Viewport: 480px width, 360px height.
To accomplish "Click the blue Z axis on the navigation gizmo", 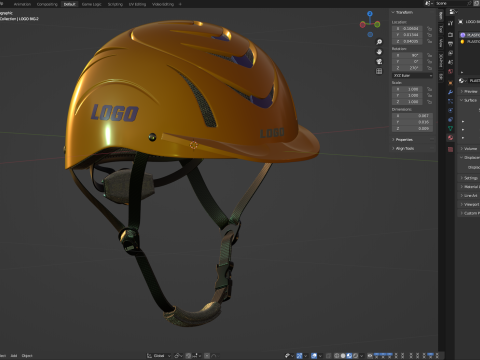I will (x=370, y=14).
